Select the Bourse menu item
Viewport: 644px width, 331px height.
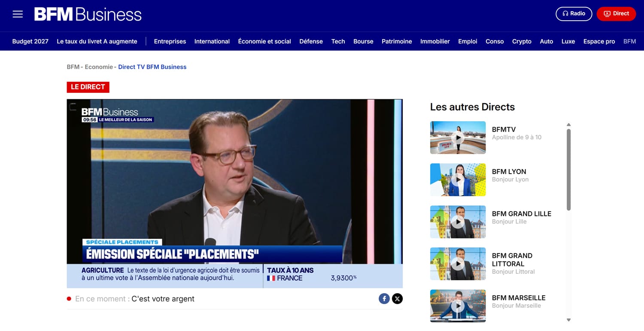363,41
